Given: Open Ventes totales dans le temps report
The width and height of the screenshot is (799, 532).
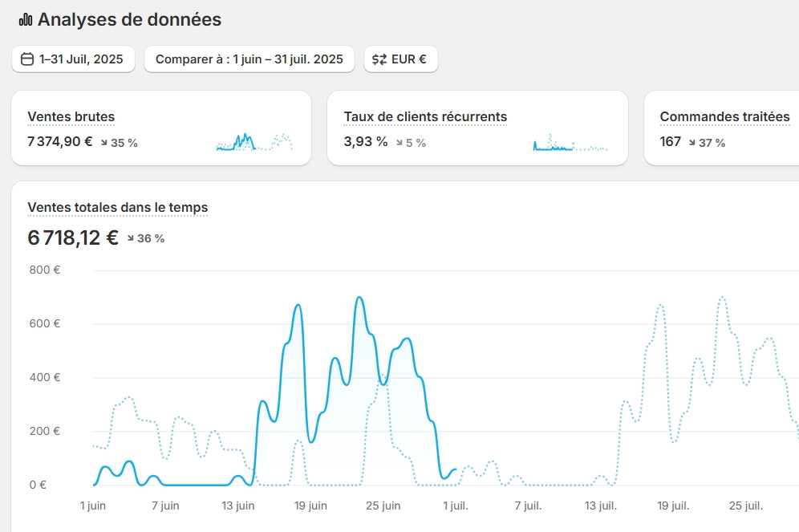Looking at the screenshot, I should coord(118,207).
